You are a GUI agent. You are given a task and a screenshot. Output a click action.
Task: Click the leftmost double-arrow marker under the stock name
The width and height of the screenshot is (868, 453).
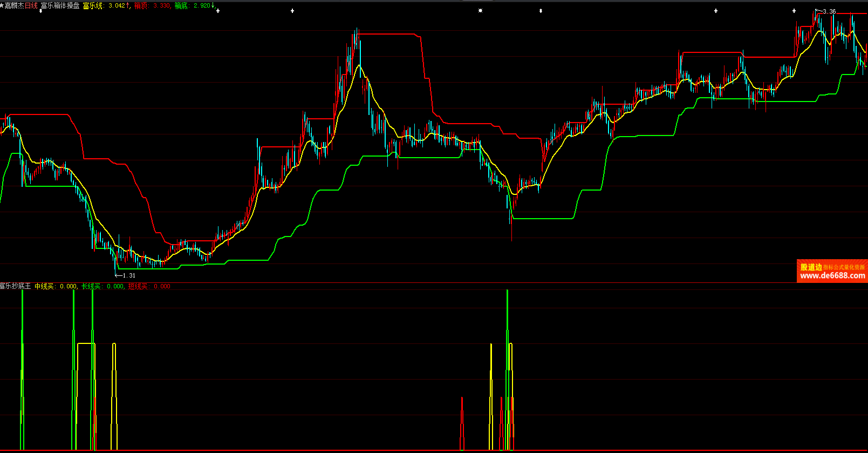(x=40, y=11)
